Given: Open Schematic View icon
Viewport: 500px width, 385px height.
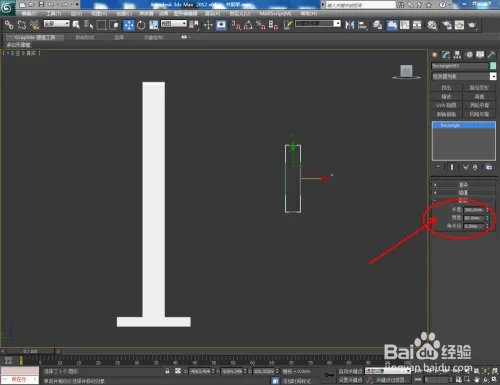Looking at the screenshot, I should (417, 25).
